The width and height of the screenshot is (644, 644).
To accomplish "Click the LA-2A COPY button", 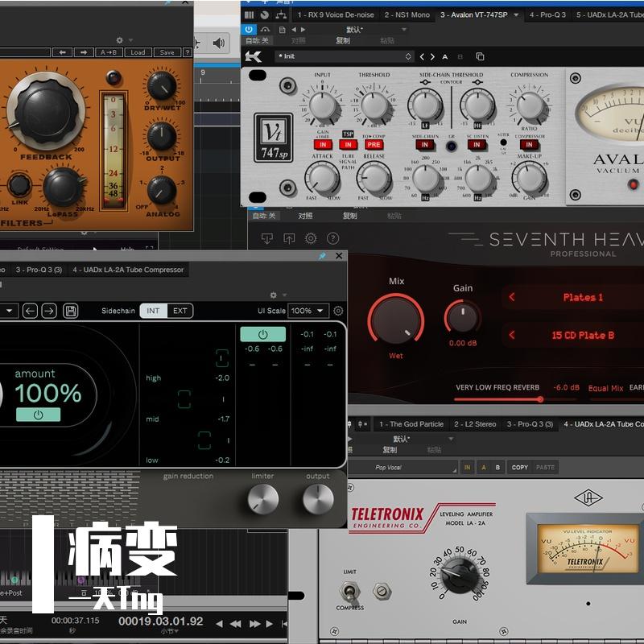I will tap(520, 467).
